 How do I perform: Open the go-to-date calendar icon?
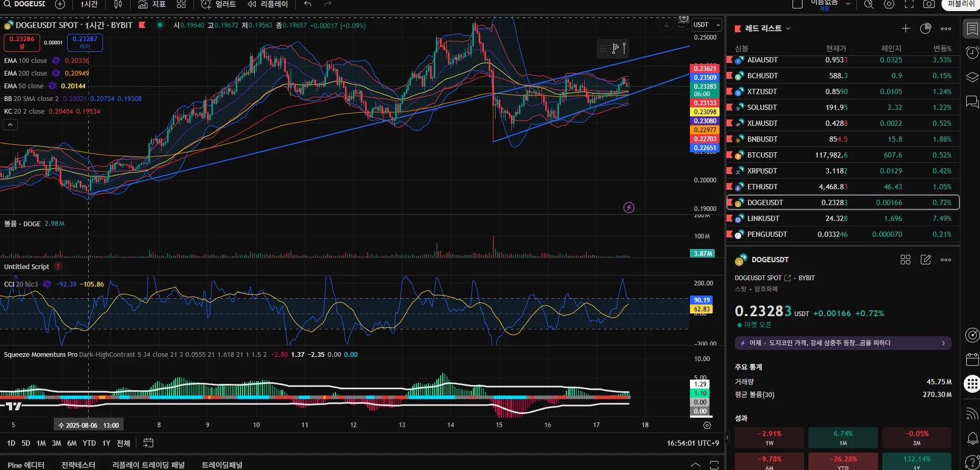[x=148, y=443]
